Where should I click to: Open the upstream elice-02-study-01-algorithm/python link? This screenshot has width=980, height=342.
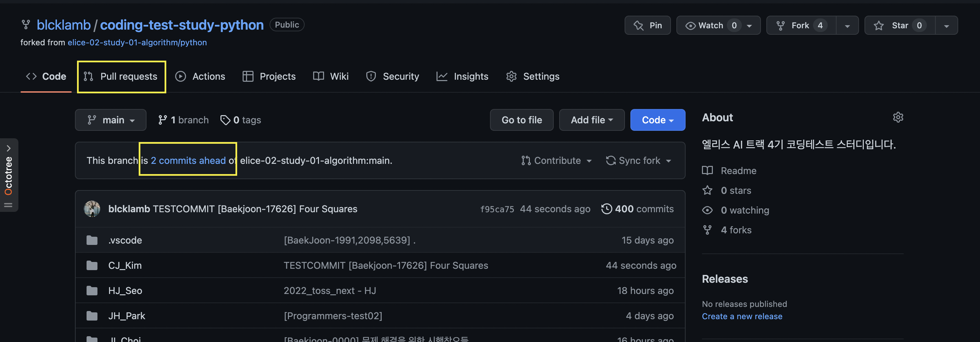click(137, 42)
